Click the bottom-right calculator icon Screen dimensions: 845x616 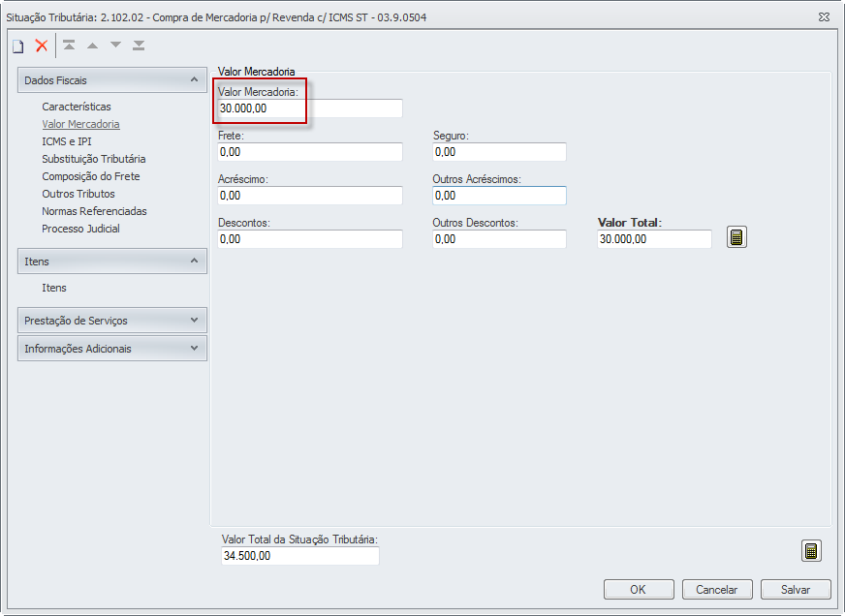click(x=811, y=551)
